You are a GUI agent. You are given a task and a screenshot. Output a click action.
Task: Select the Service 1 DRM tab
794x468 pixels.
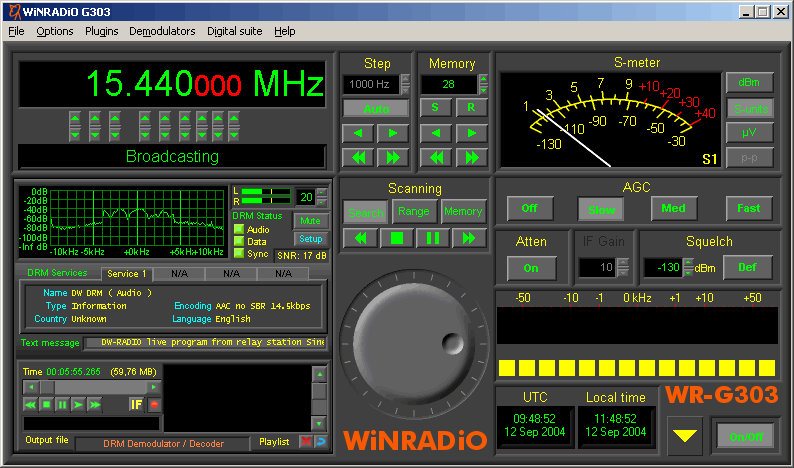(x=127, y=274)
